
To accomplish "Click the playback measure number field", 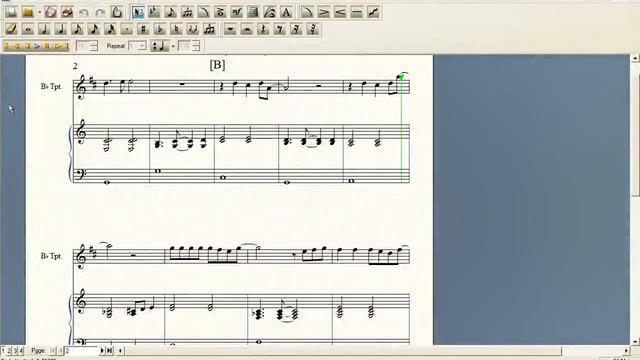I will (x=83, y=46).
